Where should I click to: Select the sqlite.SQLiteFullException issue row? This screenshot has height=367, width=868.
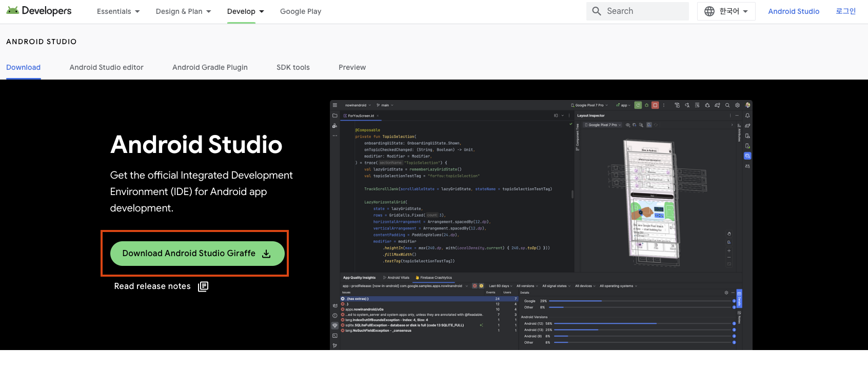429,325
